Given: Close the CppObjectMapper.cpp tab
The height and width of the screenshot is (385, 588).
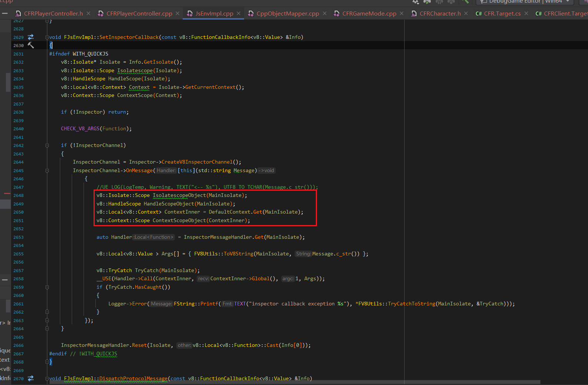Looking at the screenshot, I should tap(325, 13).
